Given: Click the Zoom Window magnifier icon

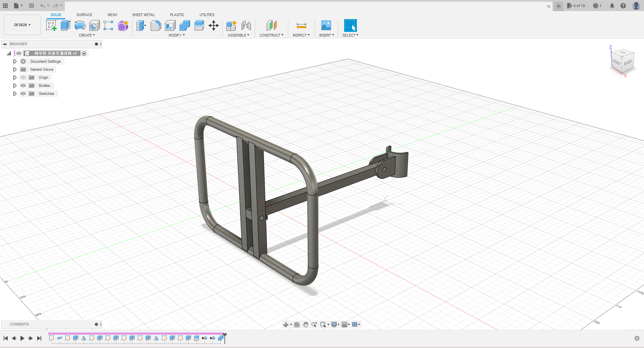Looking at the screenshot, I should pos(323,325).
